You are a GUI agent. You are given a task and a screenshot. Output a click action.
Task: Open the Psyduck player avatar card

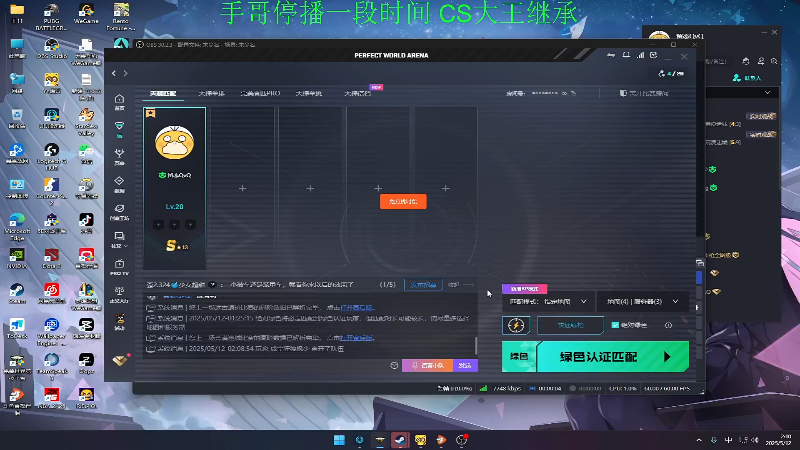[x=174, y=143]
